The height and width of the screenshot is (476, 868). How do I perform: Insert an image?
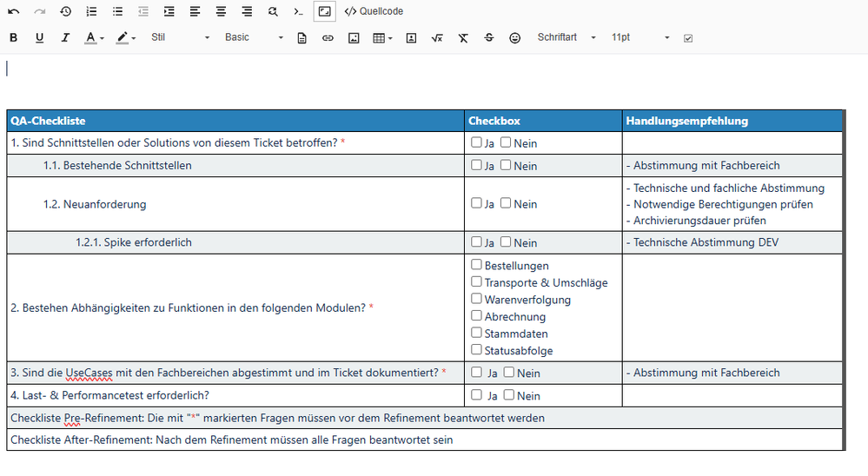point(354,37)
